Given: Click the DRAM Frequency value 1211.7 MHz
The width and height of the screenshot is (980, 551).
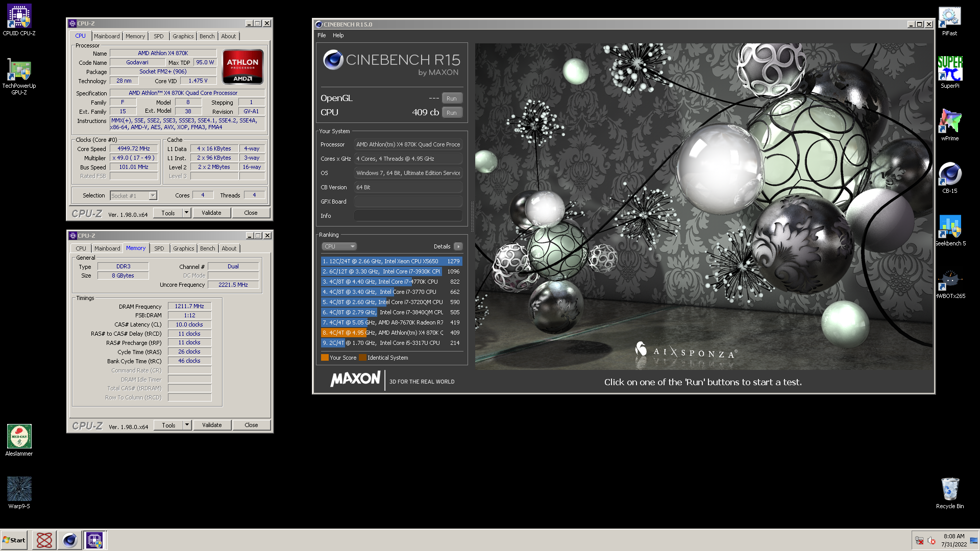Looking at the screenshot, I should 189,307.
